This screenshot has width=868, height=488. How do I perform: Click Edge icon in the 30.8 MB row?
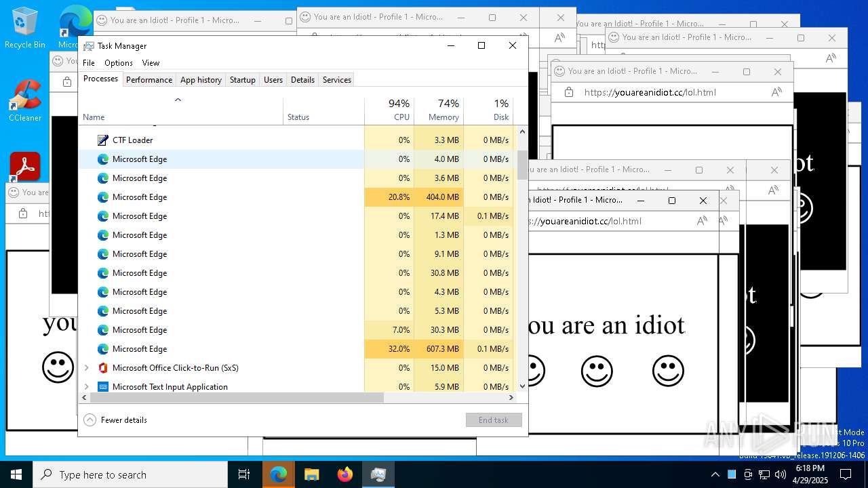point(103,273)
